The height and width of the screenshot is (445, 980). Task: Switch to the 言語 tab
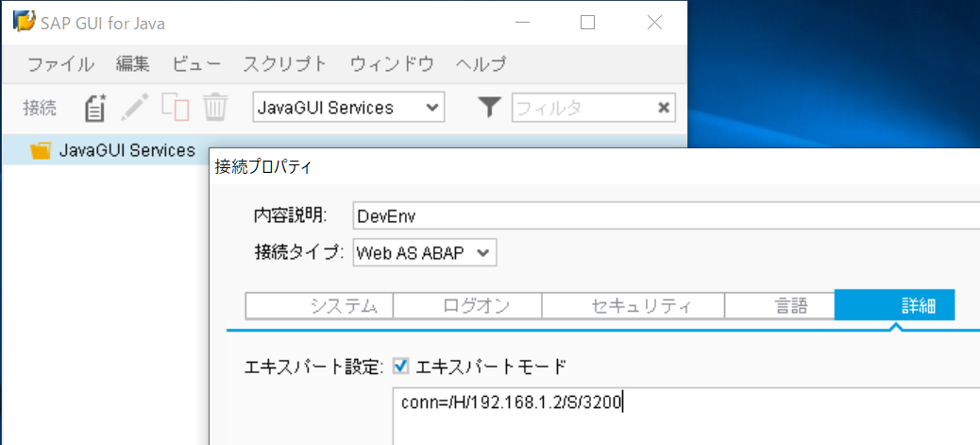[x=780, y=306]
